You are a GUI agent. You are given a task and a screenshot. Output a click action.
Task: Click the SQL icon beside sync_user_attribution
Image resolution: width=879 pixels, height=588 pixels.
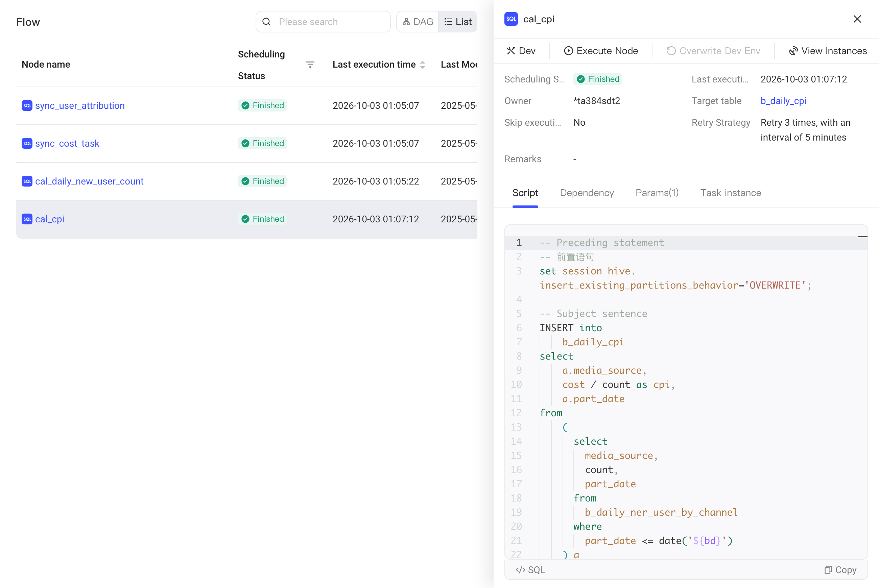[x=27, y=106]
